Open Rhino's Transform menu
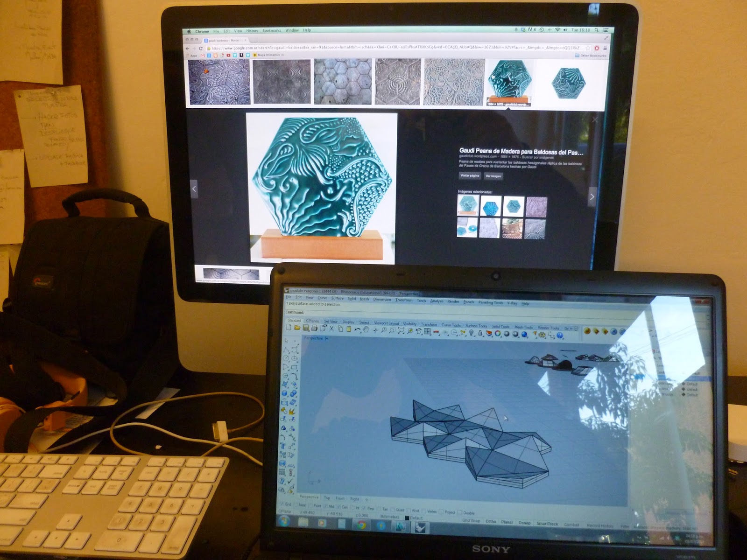Viewport: 747px width, 560px height. click(404, 300)
